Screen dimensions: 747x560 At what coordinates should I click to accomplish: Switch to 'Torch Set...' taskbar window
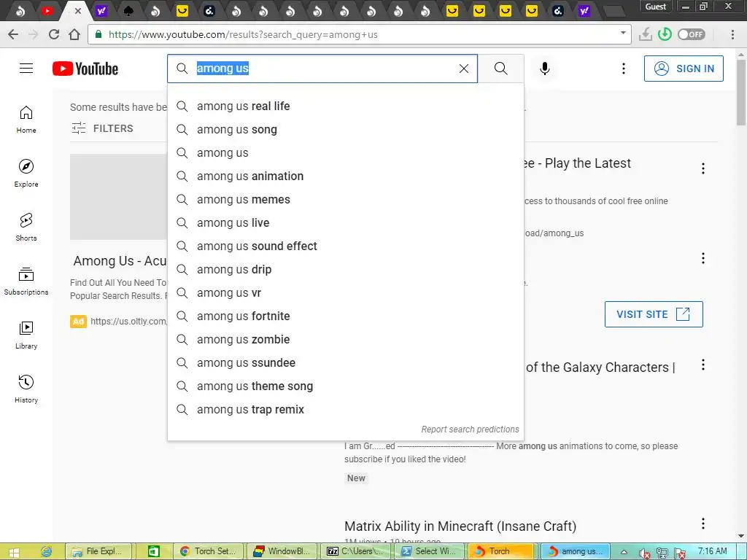208,551
